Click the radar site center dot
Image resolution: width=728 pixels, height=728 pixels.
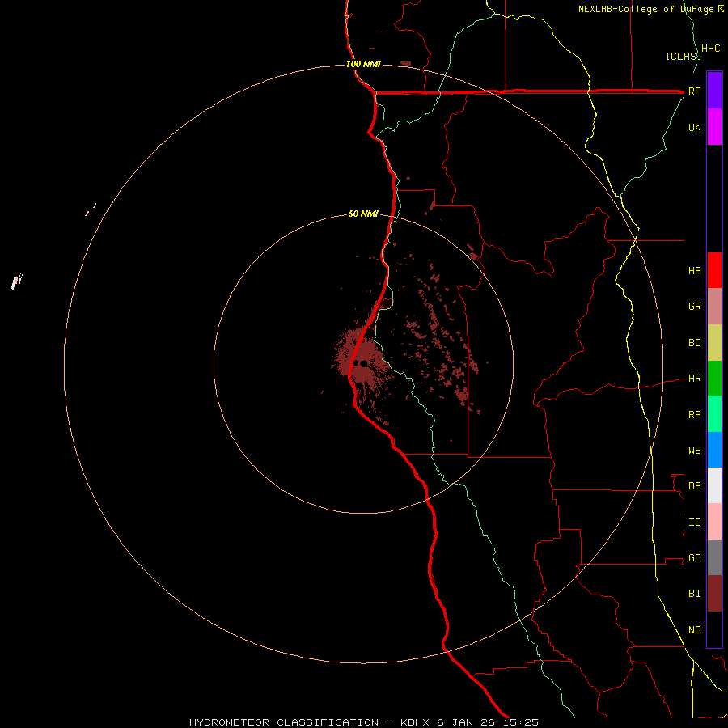[363, 363]
